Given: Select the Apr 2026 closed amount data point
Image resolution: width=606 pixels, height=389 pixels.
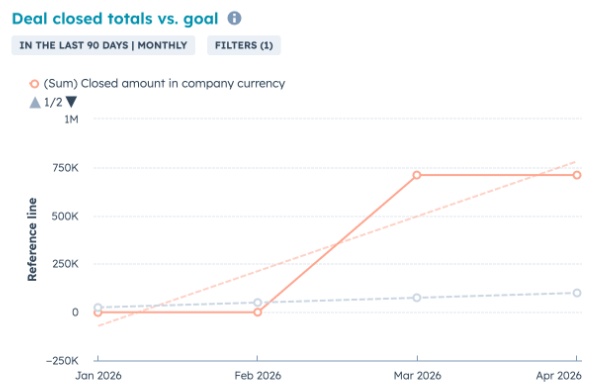Looking at the screenshot, I should [577, 175].
